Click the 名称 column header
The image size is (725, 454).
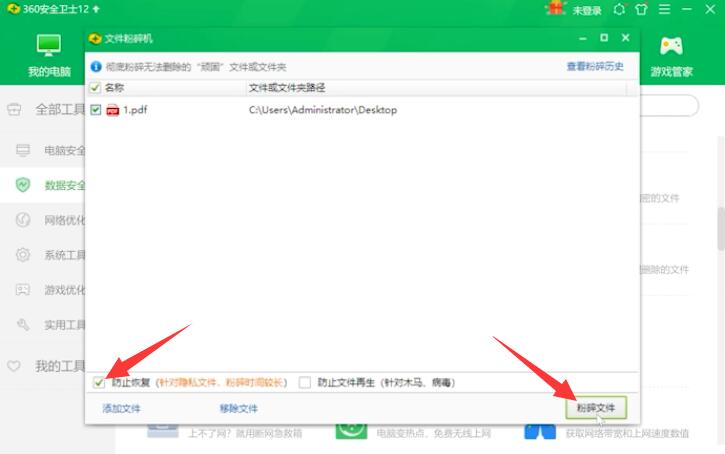(114, 87)
